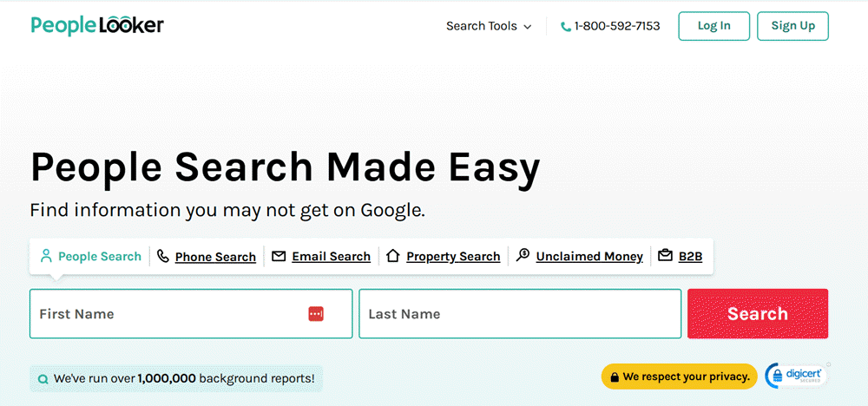
Task: Click the phone icon next to Phone Search
Action: [162, 256]
